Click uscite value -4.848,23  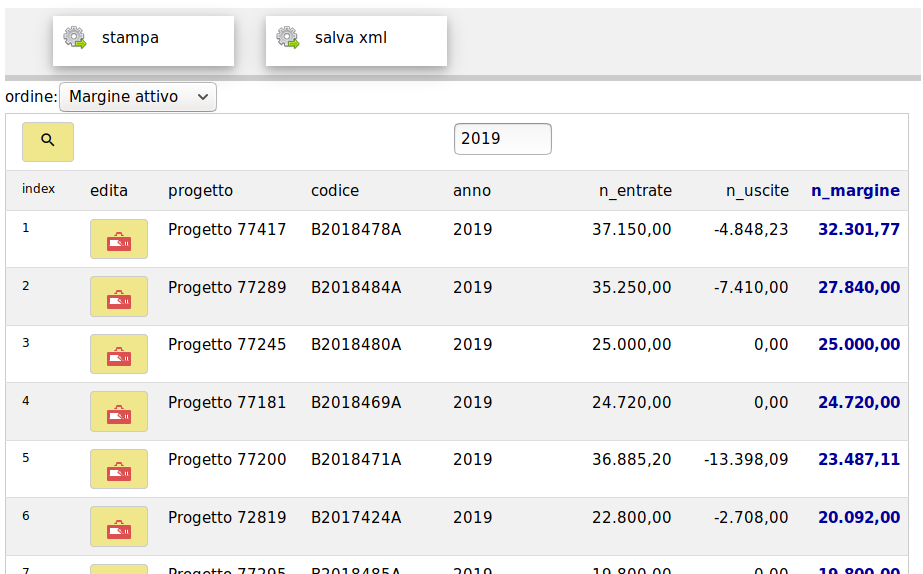(x=751, y=230)
